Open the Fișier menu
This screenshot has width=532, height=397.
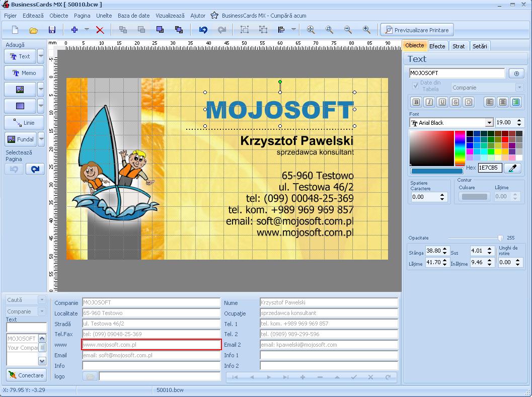[x=10, y=16]
